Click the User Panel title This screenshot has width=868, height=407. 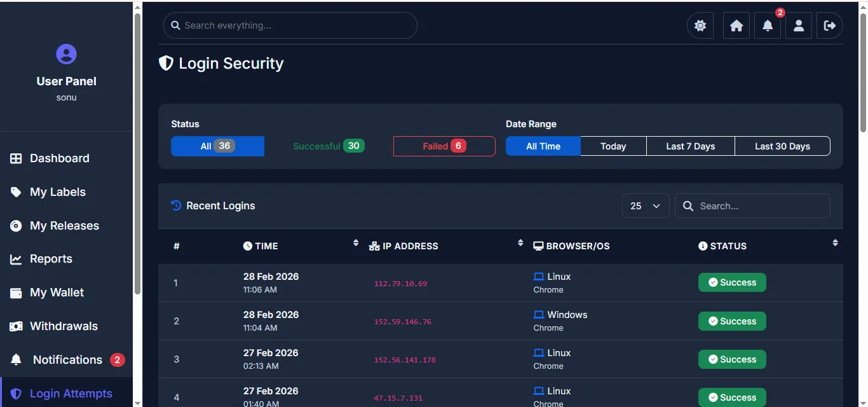pos(66,81)
